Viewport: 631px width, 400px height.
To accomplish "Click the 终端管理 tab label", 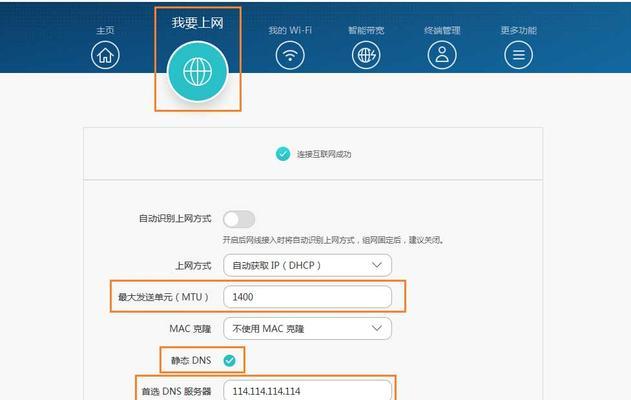I will [x=442, y=30].
